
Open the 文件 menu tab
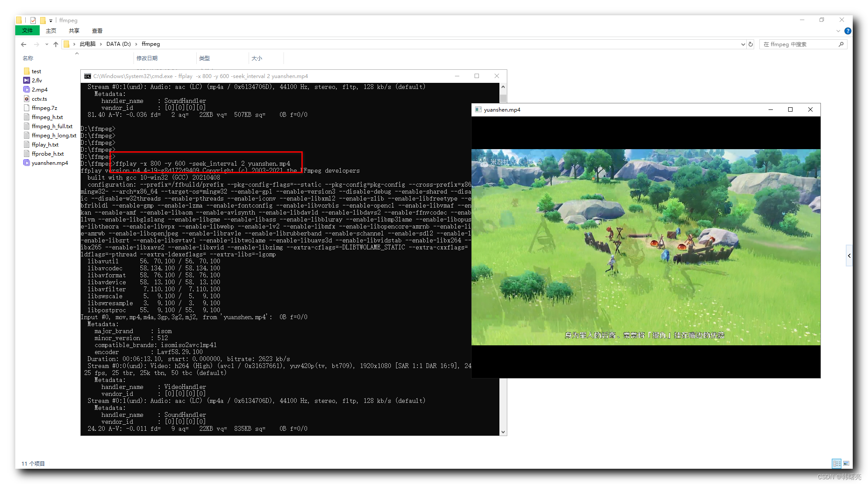coord(27,31)
